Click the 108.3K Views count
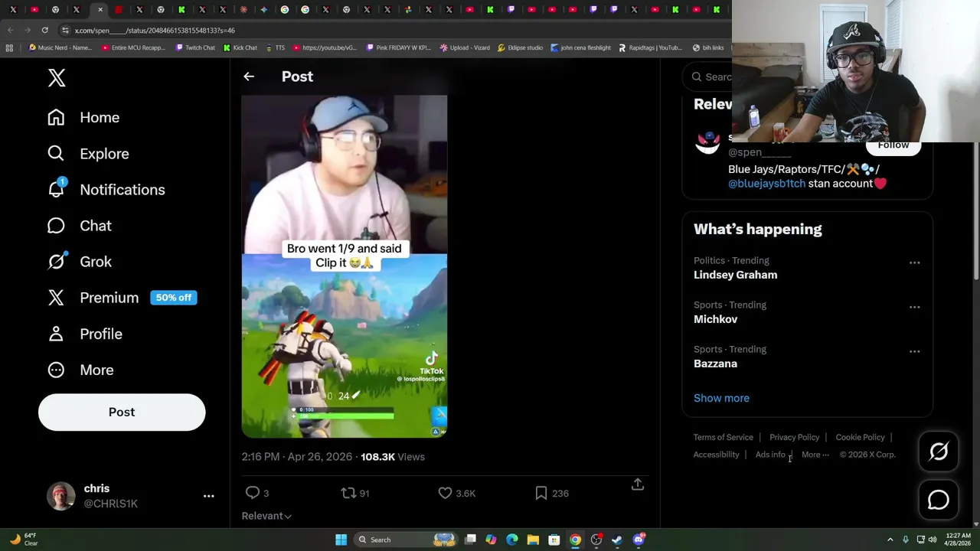 (393, 456)
